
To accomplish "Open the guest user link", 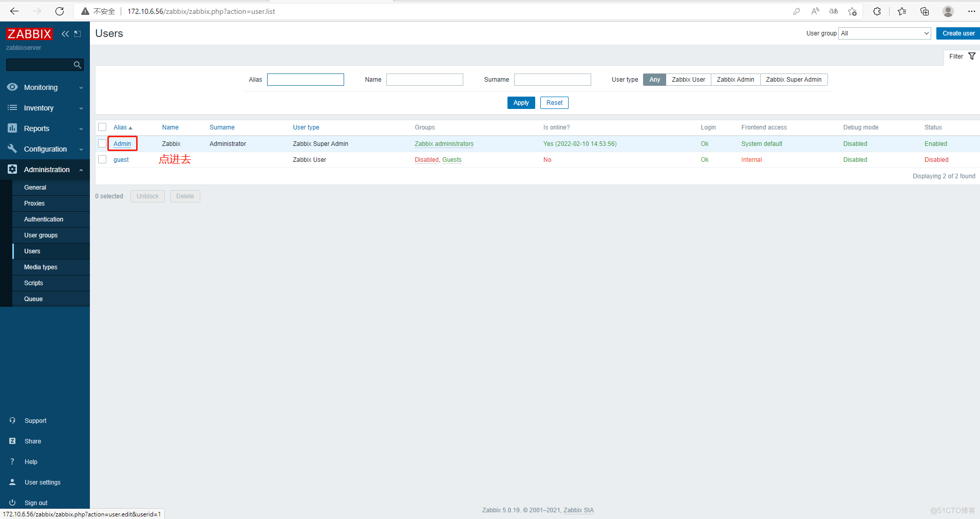I will pos(121,160).
